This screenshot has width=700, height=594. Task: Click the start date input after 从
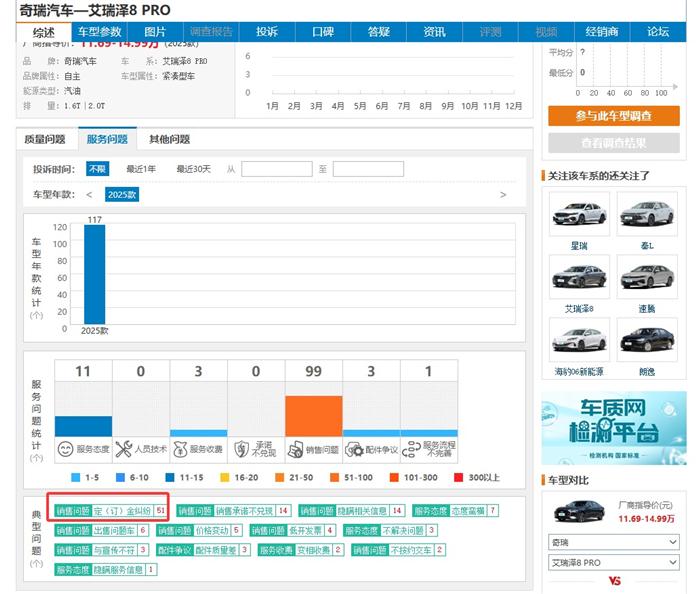click(276, 169)
